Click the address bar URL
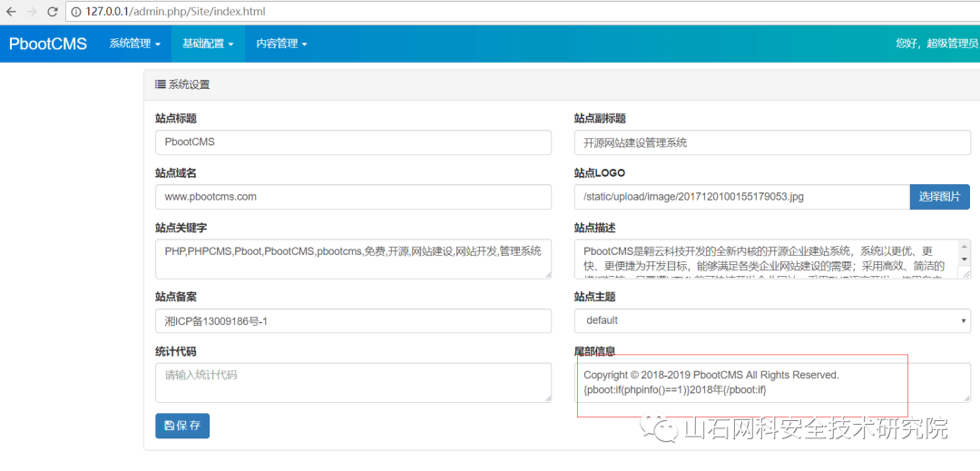 [x=178, y=11]
